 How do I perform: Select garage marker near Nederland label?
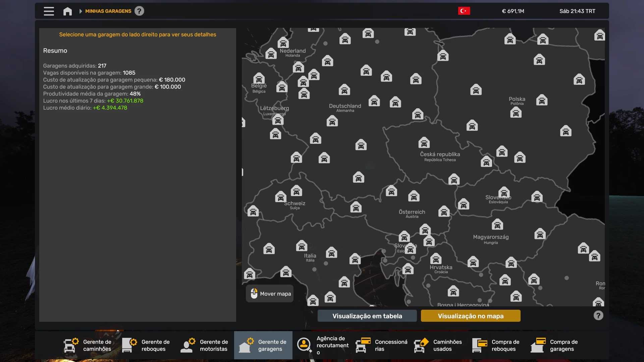[x=283, y=43]
